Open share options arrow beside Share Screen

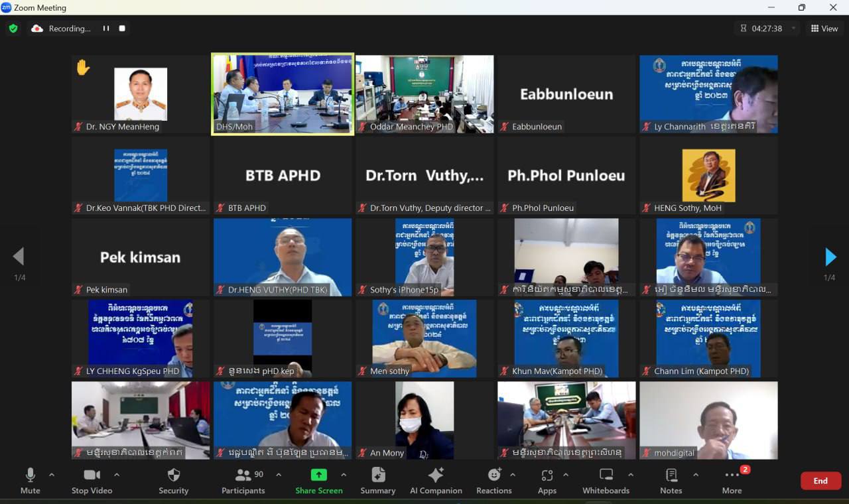pyautogui.click(x=344, y=475)
